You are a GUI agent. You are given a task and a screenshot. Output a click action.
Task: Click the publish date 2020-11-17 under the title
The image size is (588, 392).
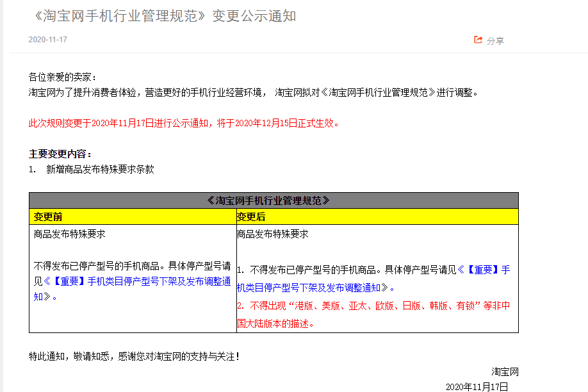[x=47, y=39]
